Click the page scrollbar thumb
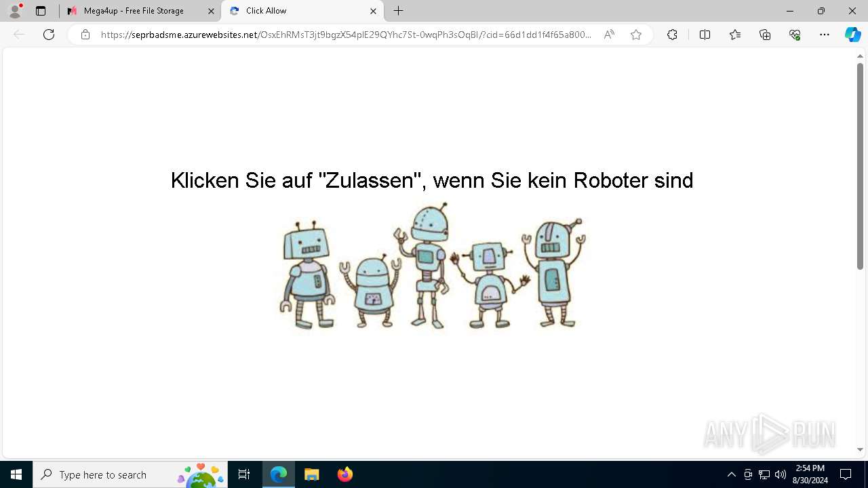 pyautogui.click(x=860, y=166)
